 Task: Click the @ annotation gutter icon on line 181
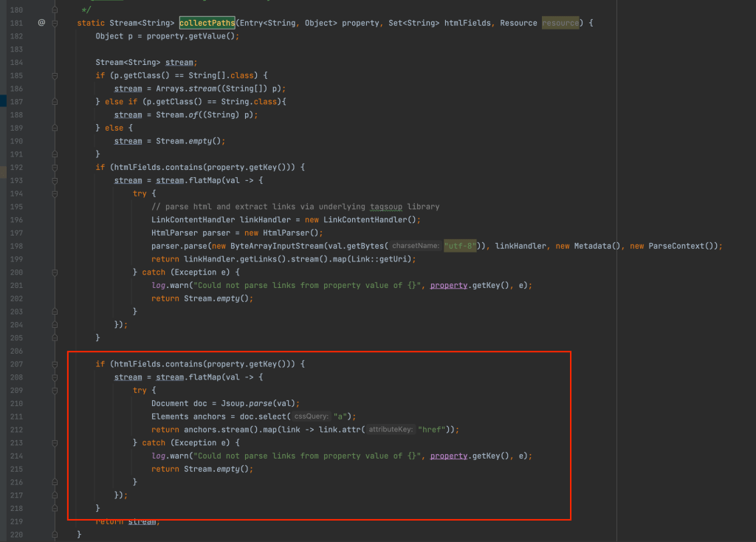(x=41, y=23)
